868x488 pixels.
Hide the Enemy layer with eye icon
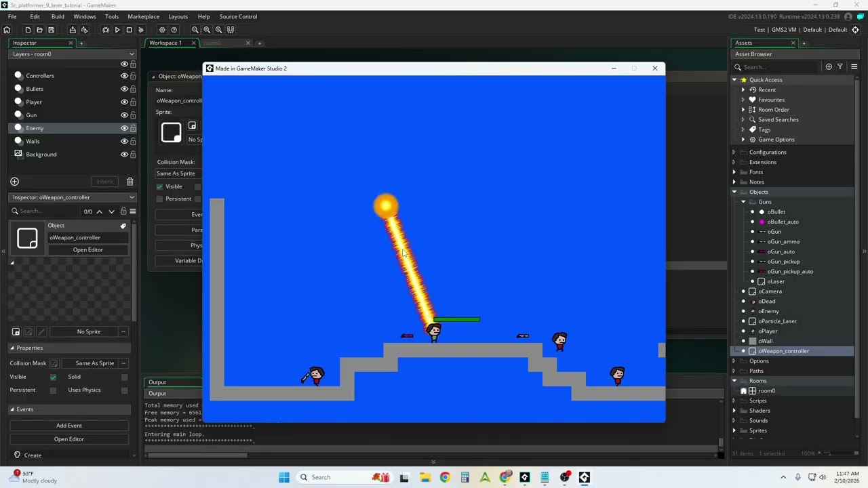pyautogui.click(x=124, y=128)
